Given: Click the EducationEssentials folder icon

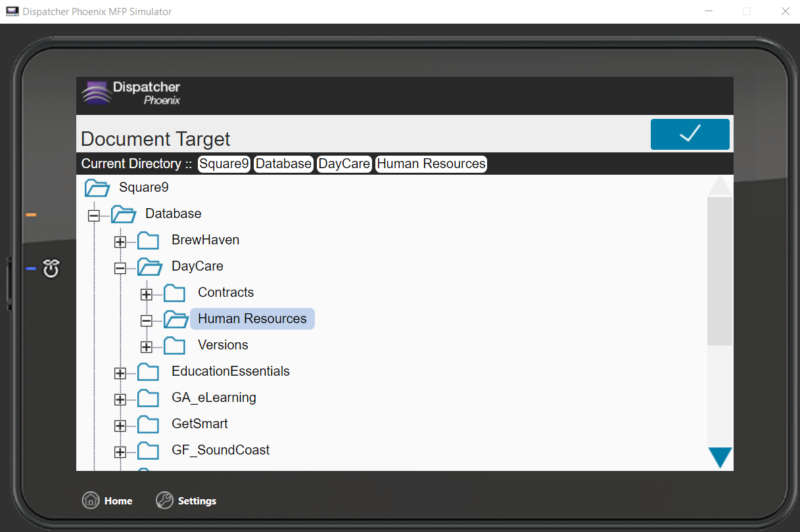Looking at the screenshot, I should tap(149, 372).
